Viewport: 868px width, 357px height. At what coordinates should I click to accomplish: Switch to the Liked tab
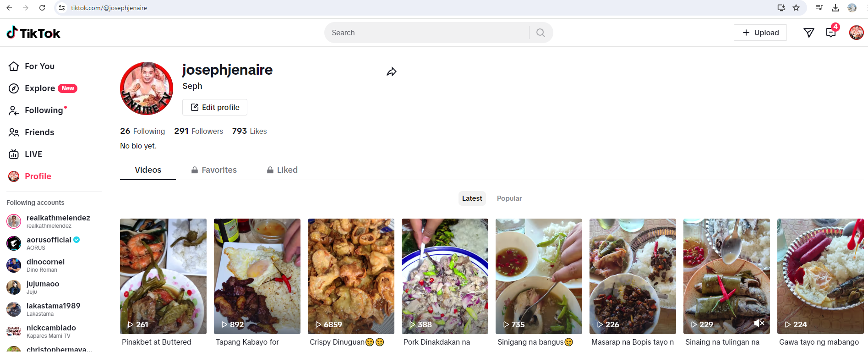point(282,170)
